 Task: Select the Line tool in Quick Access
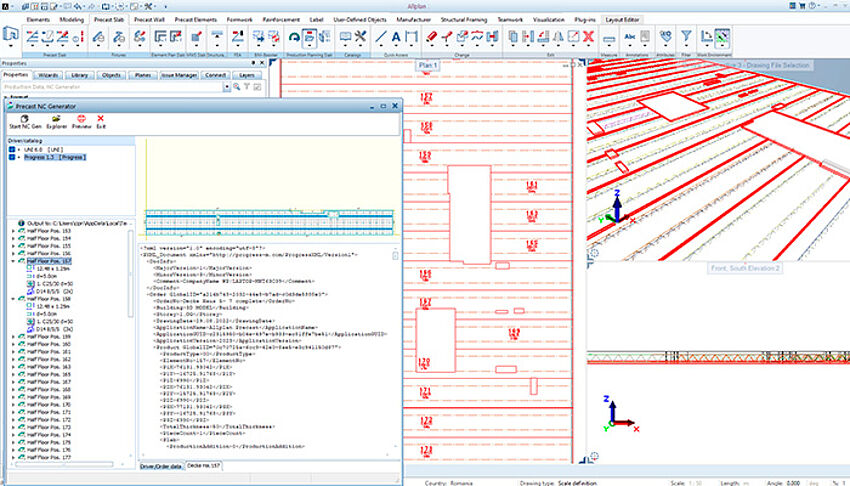point(382,38)
